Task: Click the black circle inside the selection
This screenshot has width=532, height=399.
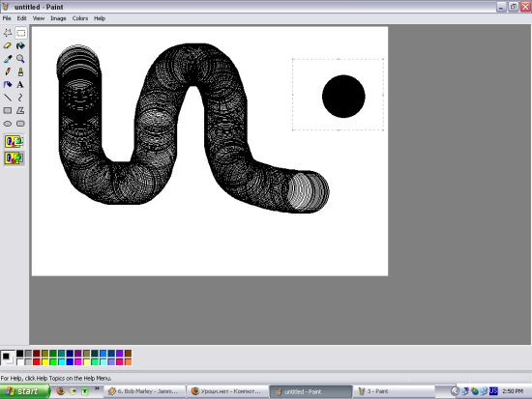Action: [343, 97]
